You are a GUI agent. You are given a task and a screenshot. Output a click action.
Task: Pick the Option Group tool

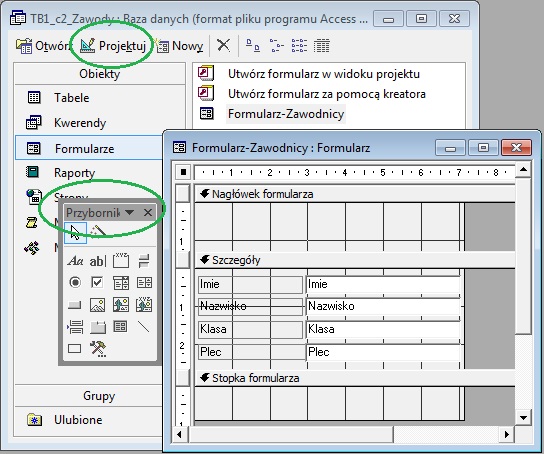(x=121, y=261)
